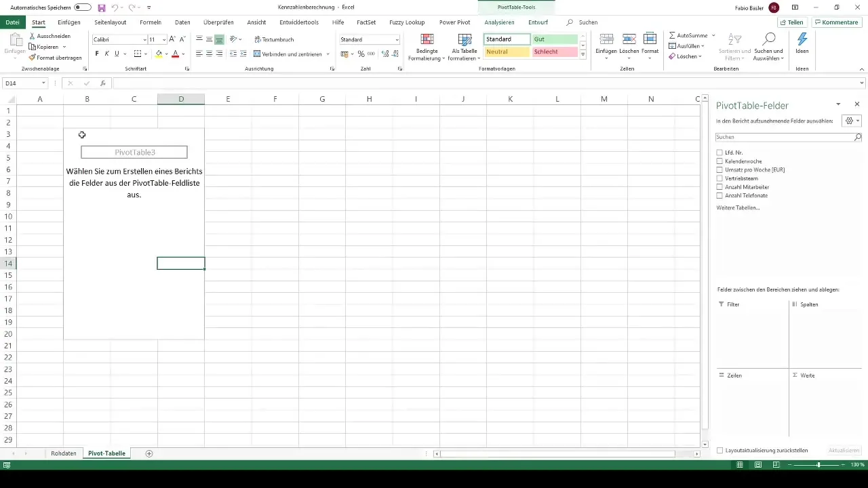868x488 pixels.
Task: Click the thousands separator 000 icon
Action: tap(371, 54)
